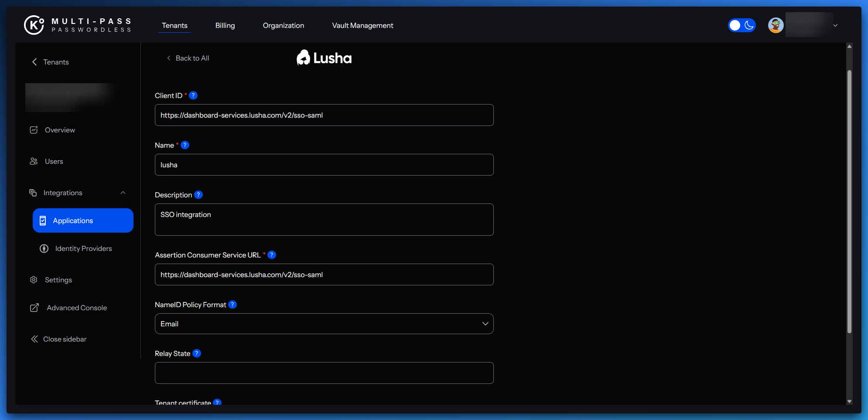This screenshot has width=868, height=420.
Task: Click the Lusha logo
Action: coord(324,58)
